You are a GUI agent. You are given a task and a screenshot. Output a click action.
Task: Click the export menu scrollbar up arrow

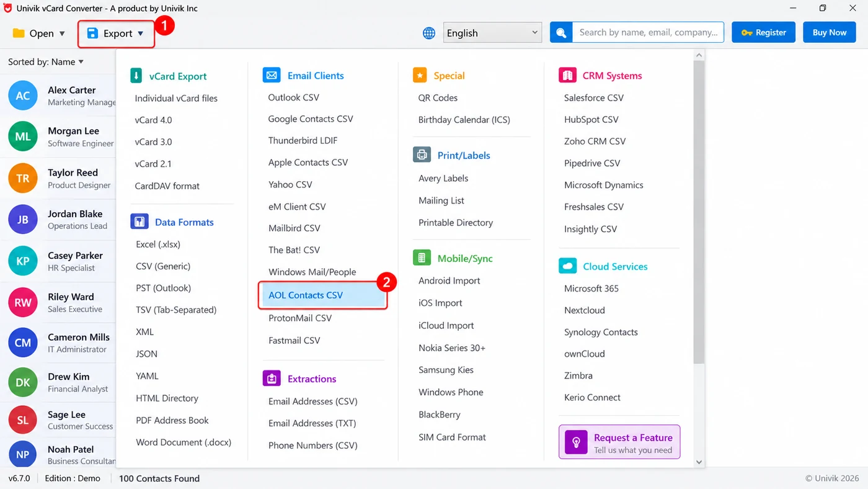(699, 55)
